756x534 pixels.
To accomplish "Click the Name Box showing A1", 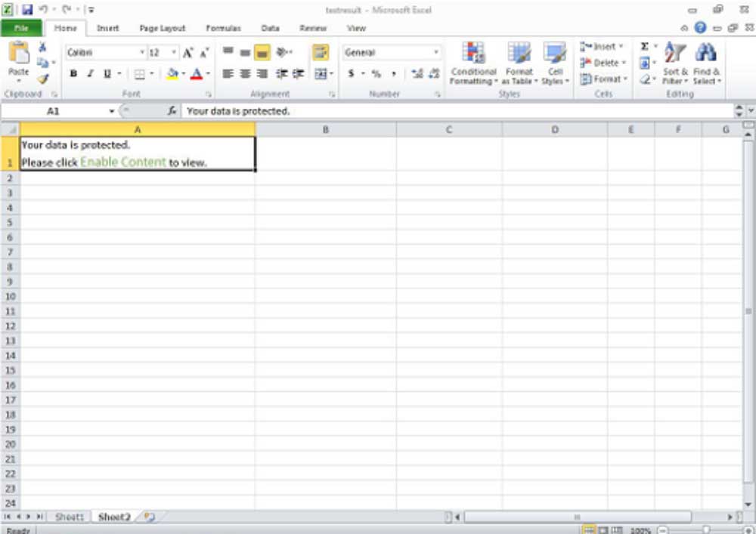I will coord(54,111).
